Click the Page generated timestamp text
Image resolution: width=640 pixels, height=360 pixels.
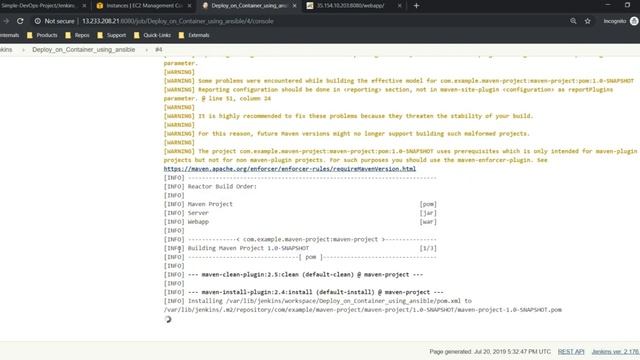tap(490, 351)
